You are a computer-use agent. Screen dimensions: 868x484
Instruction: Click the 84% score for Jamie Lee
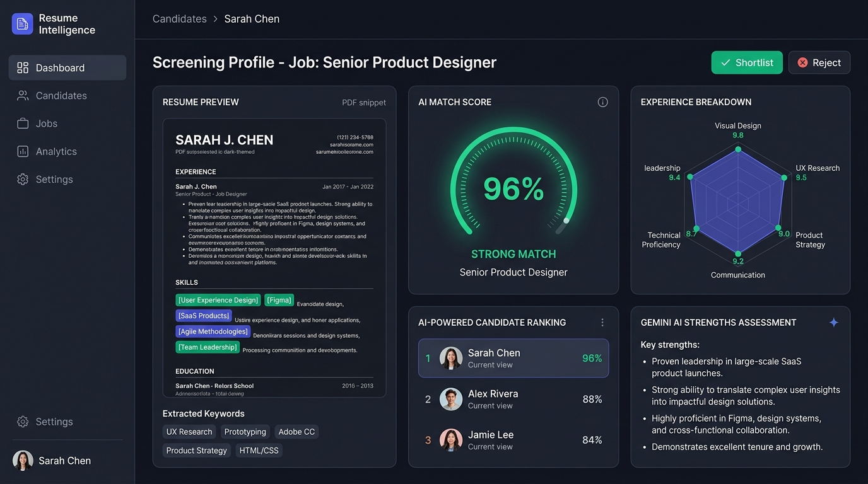click(592, 440)
